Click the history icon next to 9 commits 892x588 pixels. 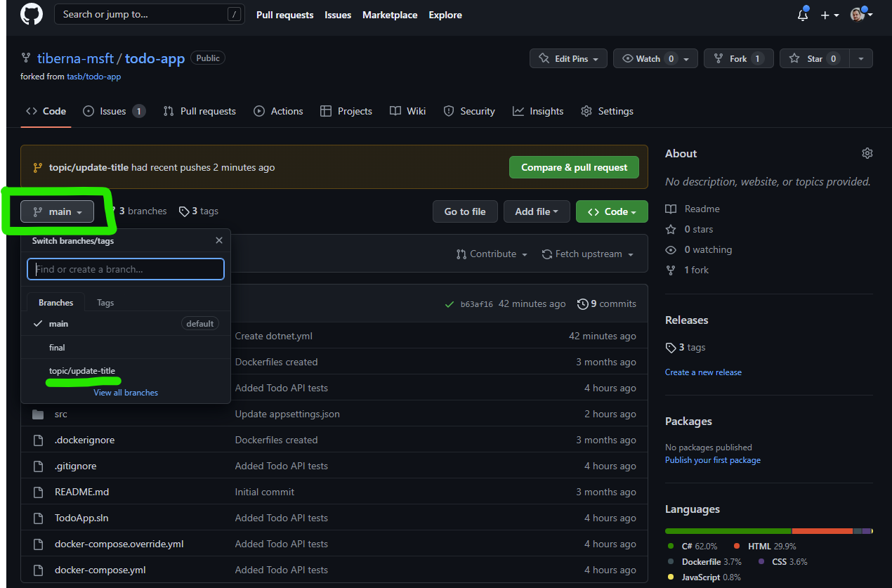582,303
